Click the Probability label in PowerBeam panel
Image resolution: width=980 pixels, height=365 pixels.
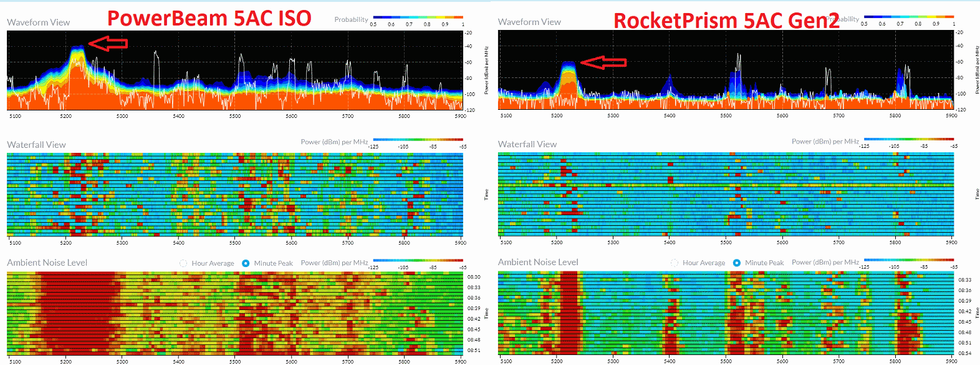pyautogui.click(x=351, y=20)
